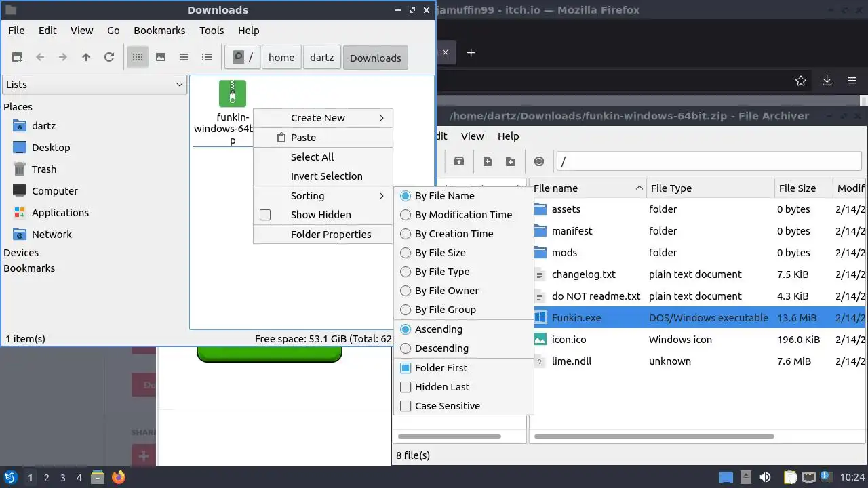Click the show desktop icon in tray

tap(726, 477)
